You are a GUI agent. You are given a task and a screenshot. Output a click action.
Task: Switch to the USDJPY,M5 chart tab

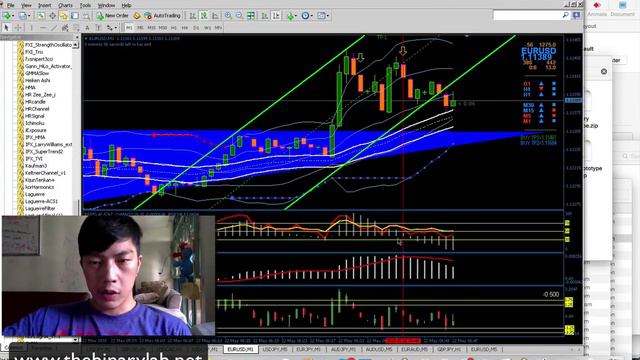tap(275, 349)
